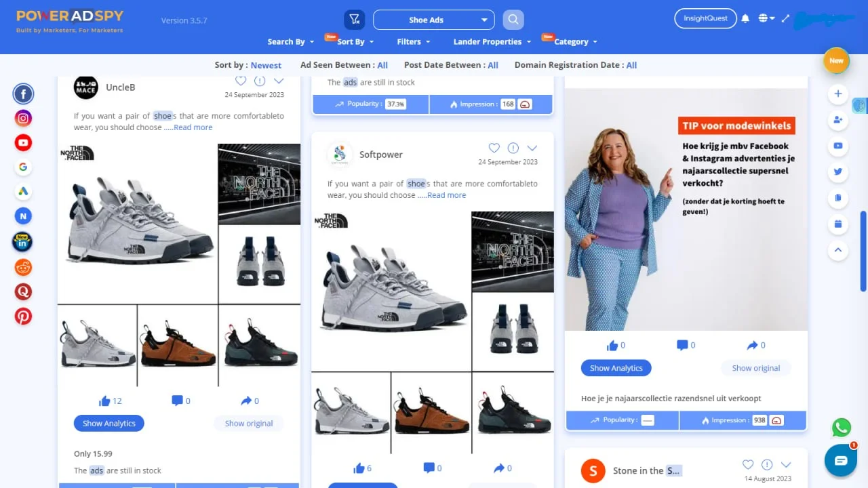The width and height of the screenshot is (868, 488).
Task: Click the info icon on Softpower ad
Action: pos(513,148)
